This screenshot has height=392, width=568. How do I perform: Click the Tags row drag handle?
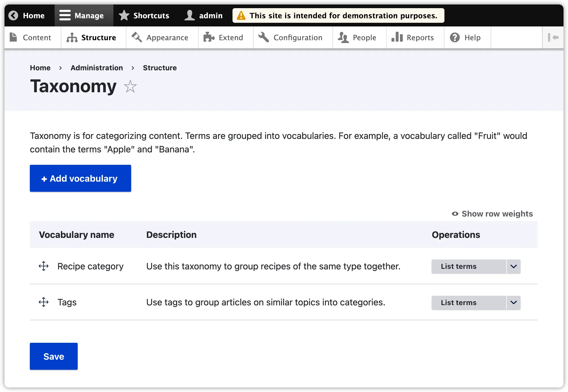pos(44,302)
